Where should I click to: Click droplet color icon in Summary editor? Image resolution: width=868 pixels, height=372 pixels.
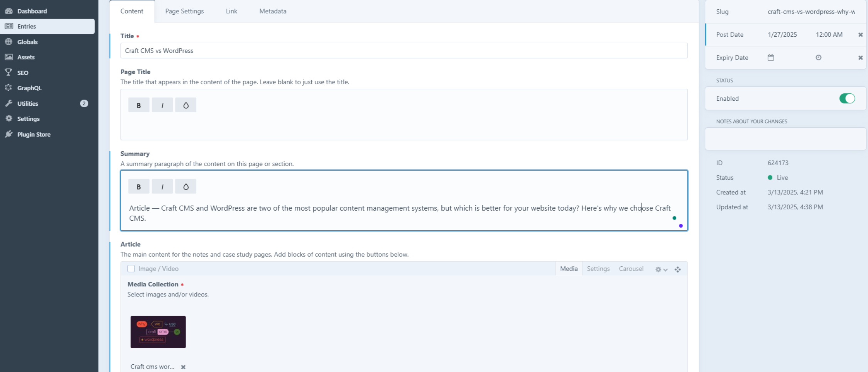pos(186,186)
